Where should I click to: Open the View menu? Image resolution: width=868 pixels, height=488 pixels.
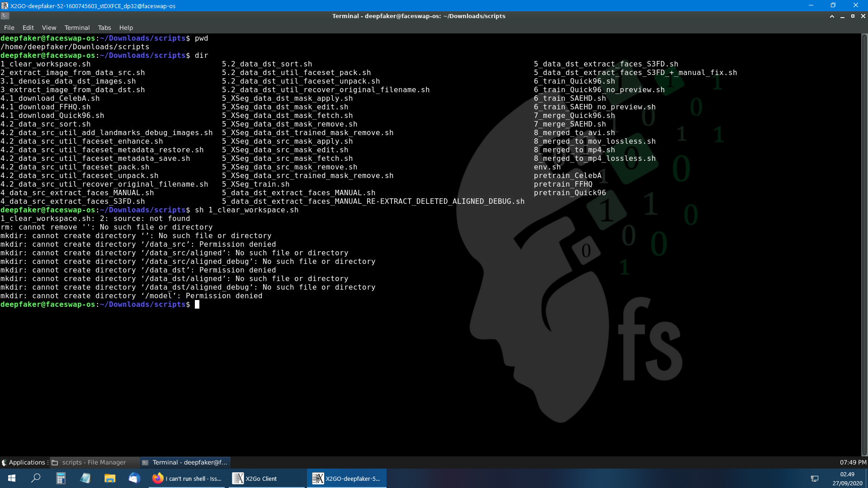(x=49, y=28)
